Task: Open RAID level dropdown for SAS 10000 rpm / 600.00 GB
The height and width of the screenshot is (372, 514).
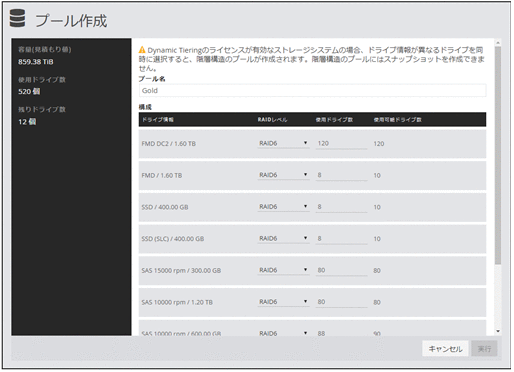Action: click(x=283, y=333)
